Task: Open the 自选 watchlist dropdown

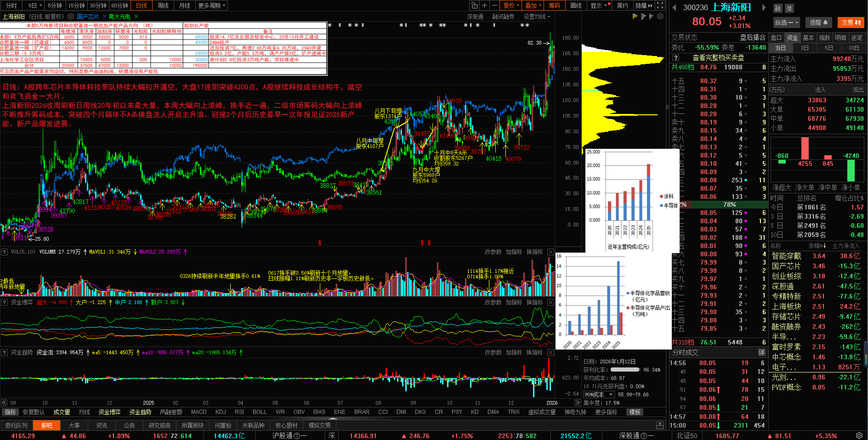Action: tap(787, 23)
